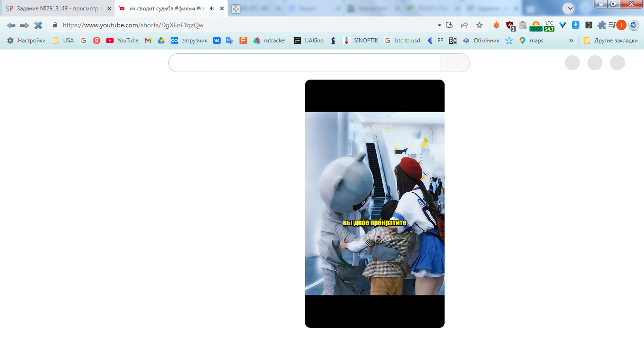Open the browser gear globe menu
Screen dimensions: 644x343
(x=634, y=25)
